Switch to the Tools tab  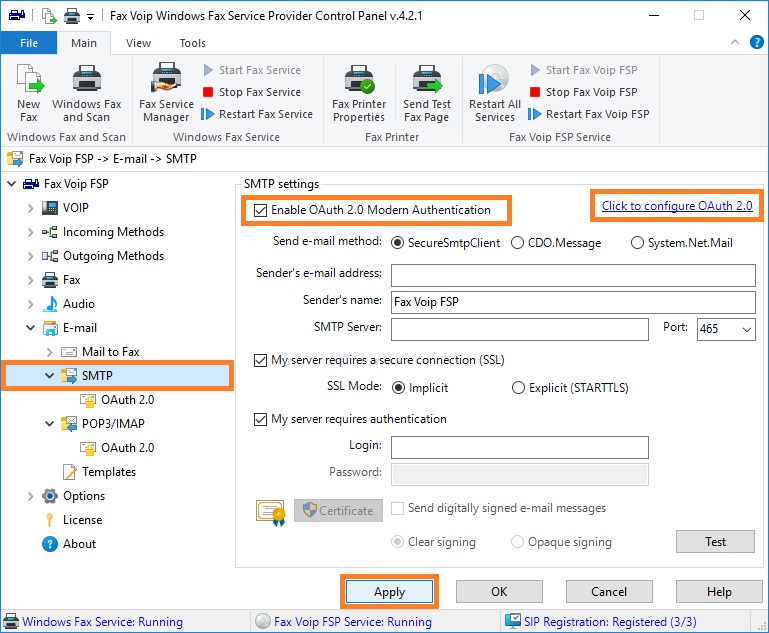click(192, 43)
